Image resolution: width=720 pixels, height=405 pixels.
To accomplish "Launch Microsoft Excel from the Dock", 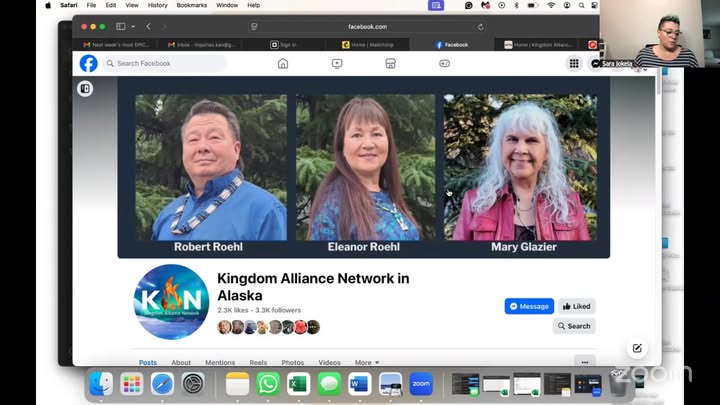I will point(298,383).
